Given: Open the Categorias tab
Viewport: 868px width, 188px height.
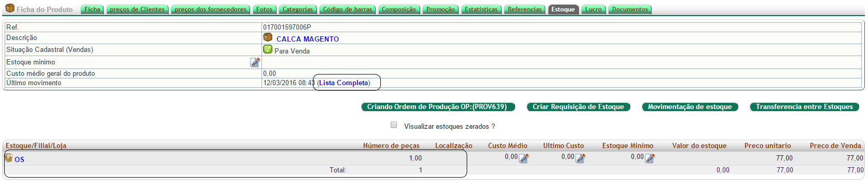Looking at the screenshot, I should pos(298,9).
